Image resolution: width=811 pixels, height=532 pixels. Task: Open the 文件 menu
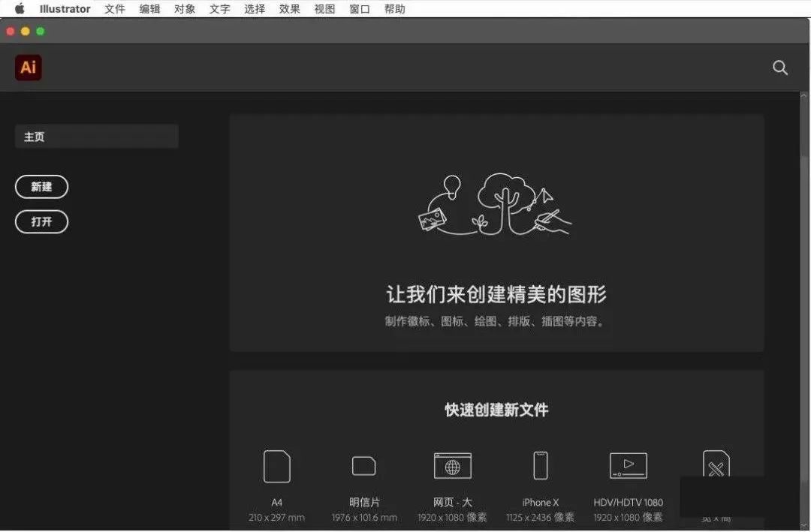[x=115, y=9]
